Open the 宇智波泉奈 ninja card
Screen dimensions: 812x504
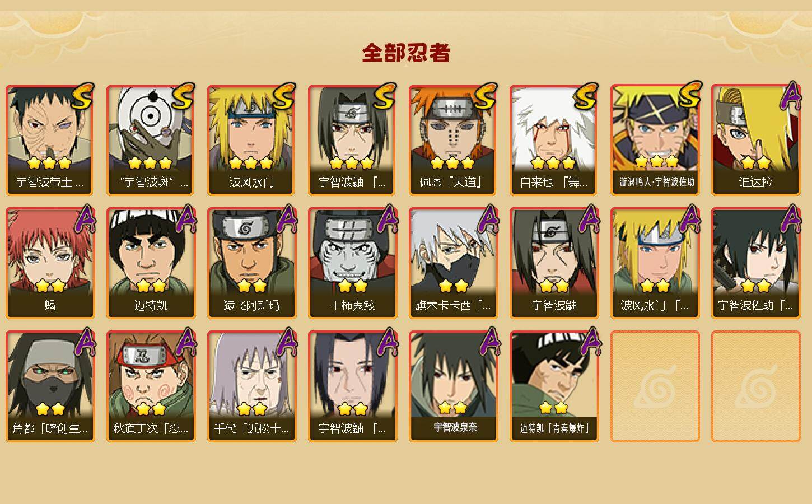coord(453,386)
